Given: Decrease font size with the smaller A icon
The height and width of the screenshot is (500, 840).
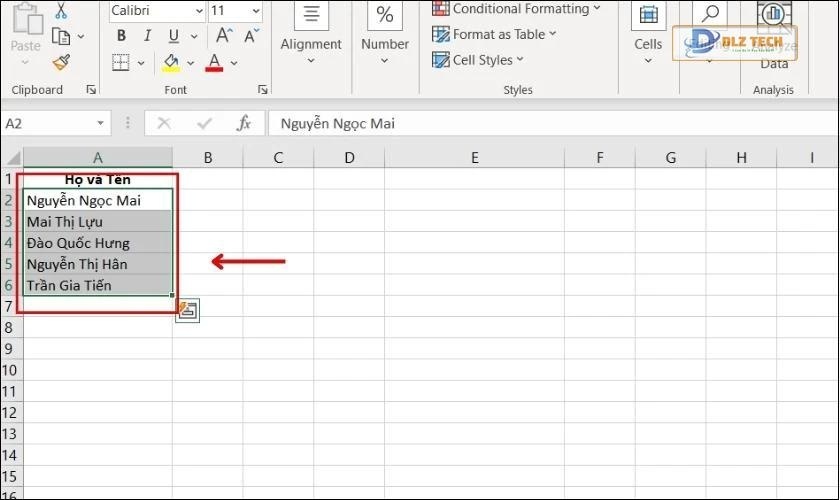Looking at the screenshot, I should point(251,36).
